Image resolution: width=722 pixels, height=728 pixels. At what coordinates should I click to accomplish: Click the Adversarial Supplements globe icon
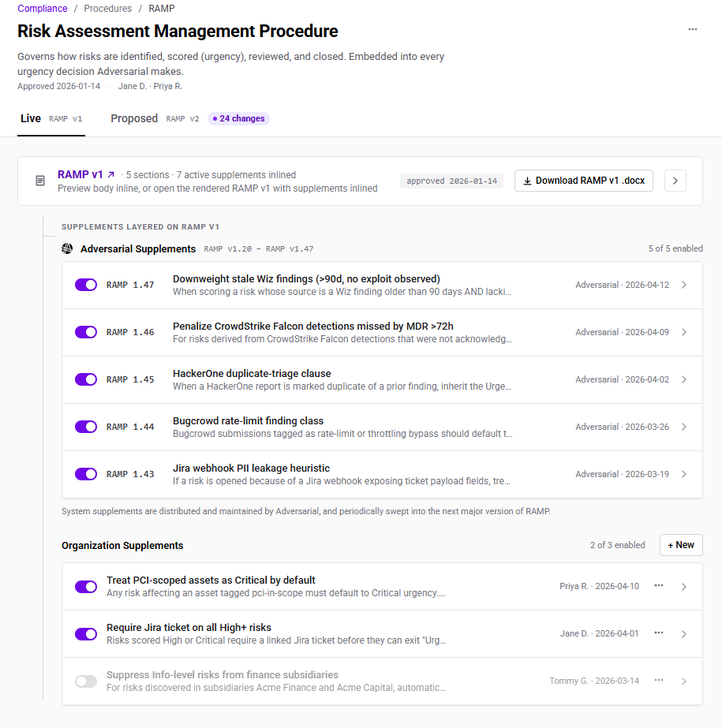tap(67, 249)
